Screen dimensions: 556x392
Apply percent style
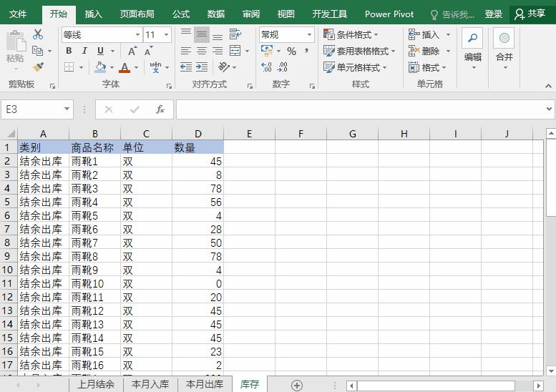pos(291,51)
